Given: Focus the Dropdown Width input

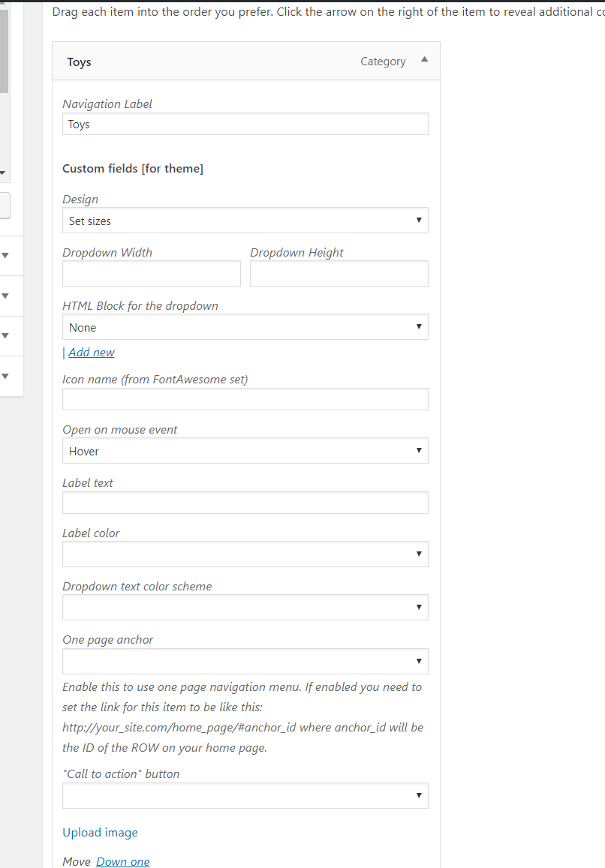Looking at the screenshot, I should click(x=151, y=274).
